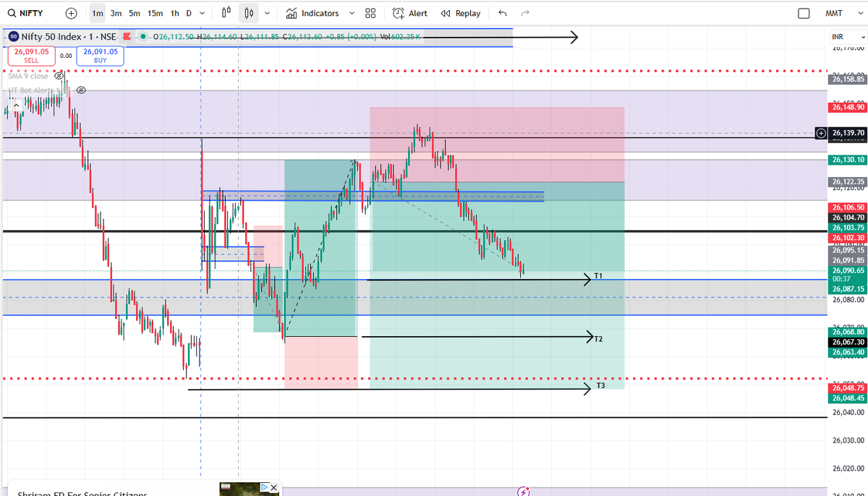Screen dimensions: 868x496
Task: Undo the last chart action
Action: click(x=503, y=13)
